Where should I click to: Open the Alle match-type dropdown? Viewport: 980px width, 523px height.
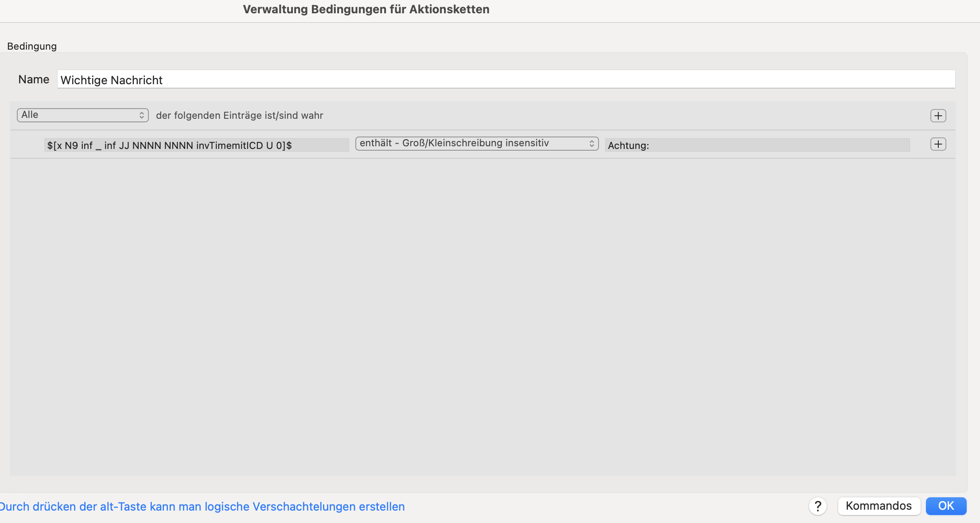point(83,115)
